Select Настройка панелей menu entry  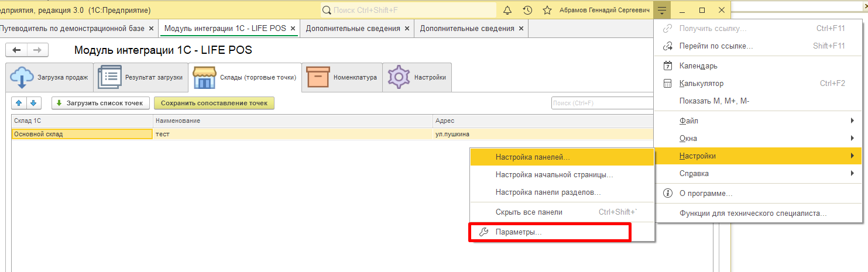click(562, 157)
